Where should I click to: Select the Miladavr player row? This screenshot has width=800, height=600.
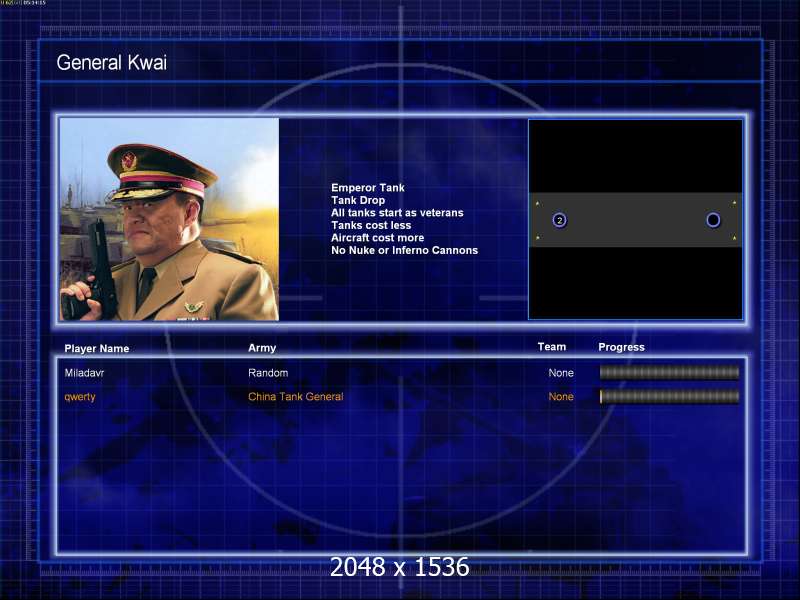402,373
